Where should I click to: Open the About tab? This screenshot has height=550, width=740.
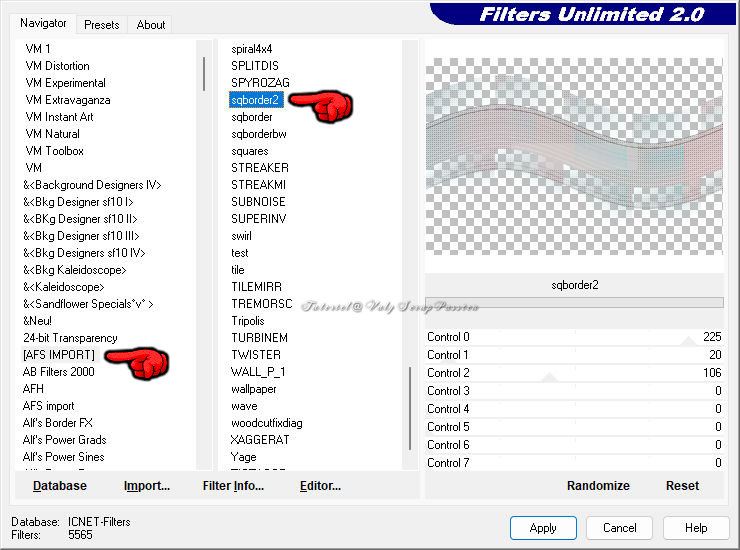pos(151,25)
